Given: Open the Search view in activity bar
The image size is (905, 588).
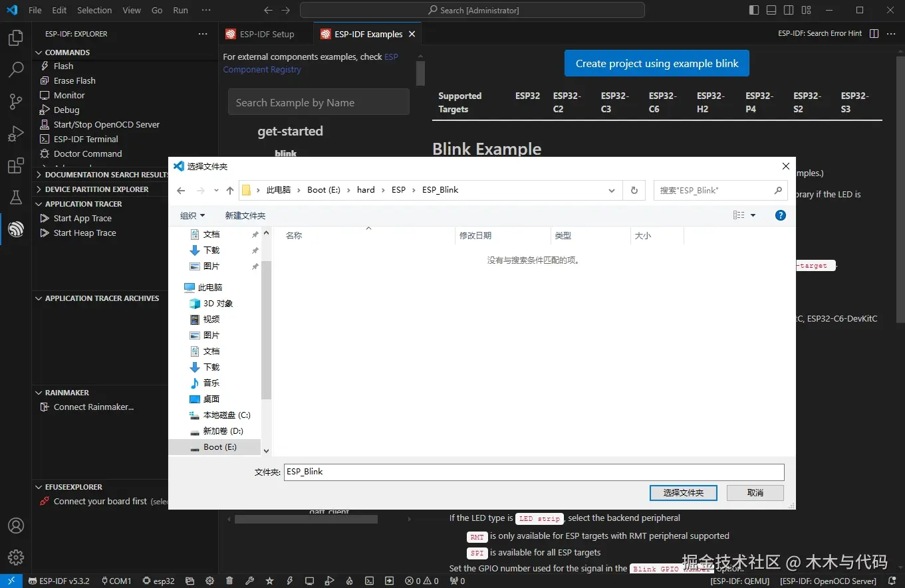Looking at the screenshot, I should tap(16, 69).
